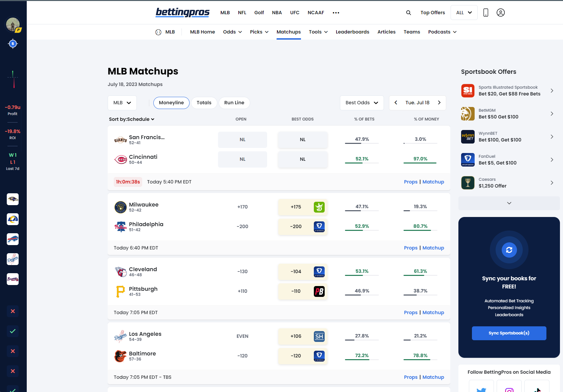Select the Moneyline bet type
Viewport: 563px width, 392px height.
(171, 103)
